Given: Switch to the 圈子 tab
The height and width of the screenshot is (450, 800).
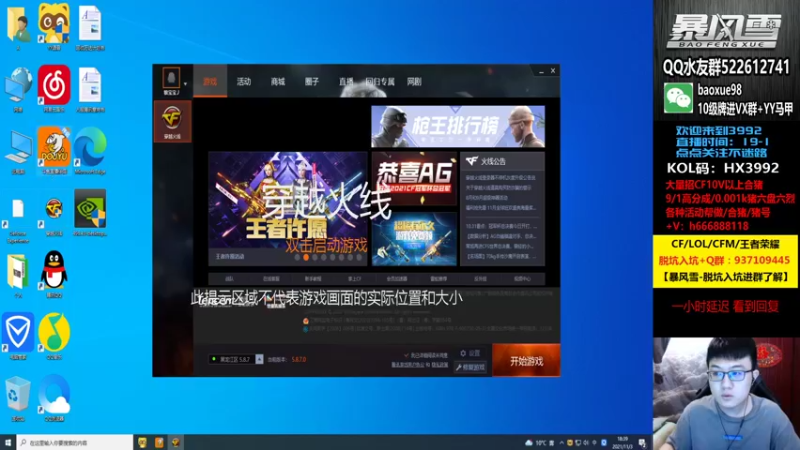Looking at the screenshot, I should coord(312,82).
